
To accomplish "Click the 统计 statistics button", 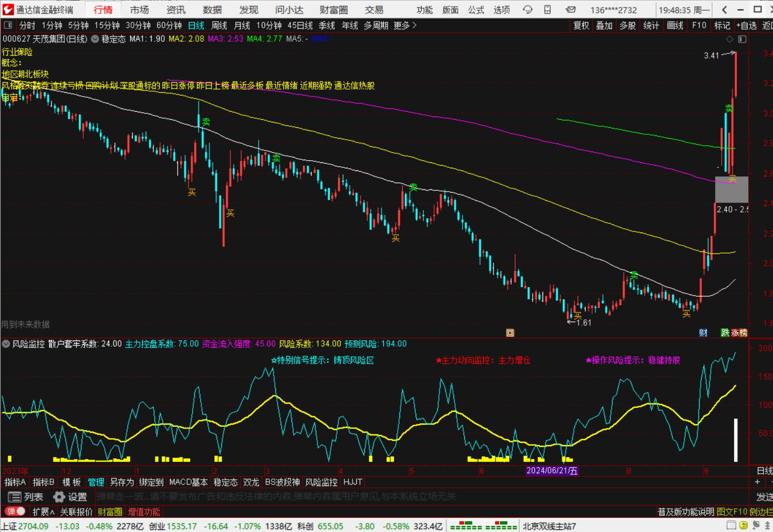I will point(651,25).
